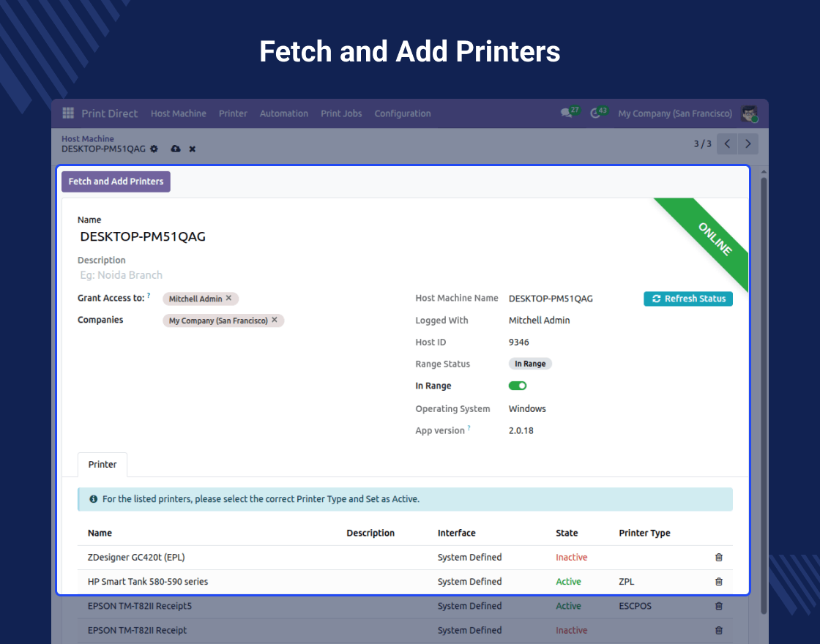This screenshot has height=644, width=820.
Task: Click the Fetch and Add Printers button
Action: tap(116, 181)
